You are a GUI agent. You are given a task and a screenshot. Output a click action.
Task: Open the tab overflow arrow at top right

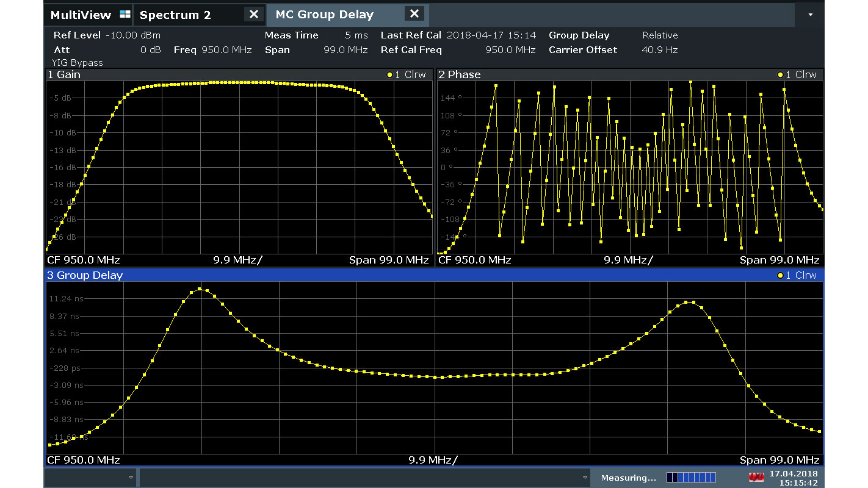[810, 15]
